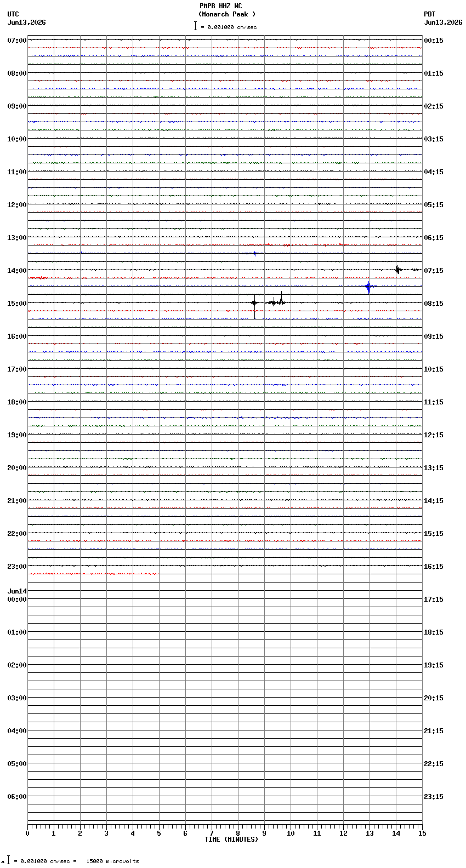Screen dimensions: 466x868
Task: Click the scale legend 0.001000 cm/sec at top
Action: coord(225,26)
